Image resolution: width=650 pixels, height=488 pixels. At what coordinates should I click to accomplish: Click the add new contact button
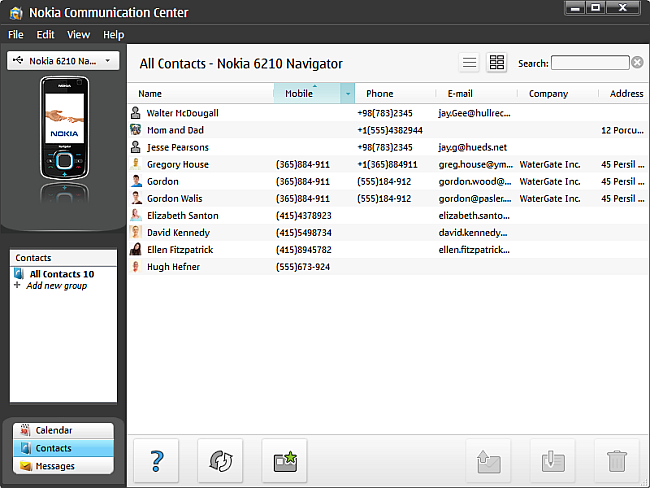coord(285,461)
